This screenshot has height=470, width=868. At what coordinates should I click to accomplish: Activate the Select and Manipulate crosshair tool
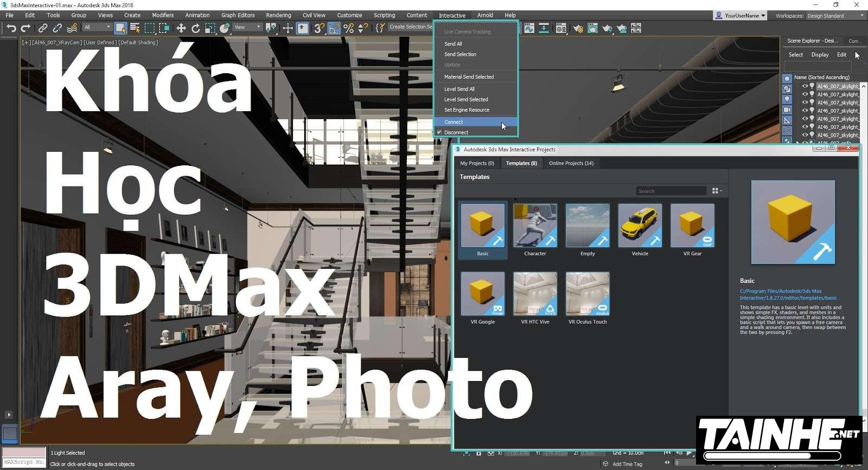pyautogui.click(x=288, y=28)
